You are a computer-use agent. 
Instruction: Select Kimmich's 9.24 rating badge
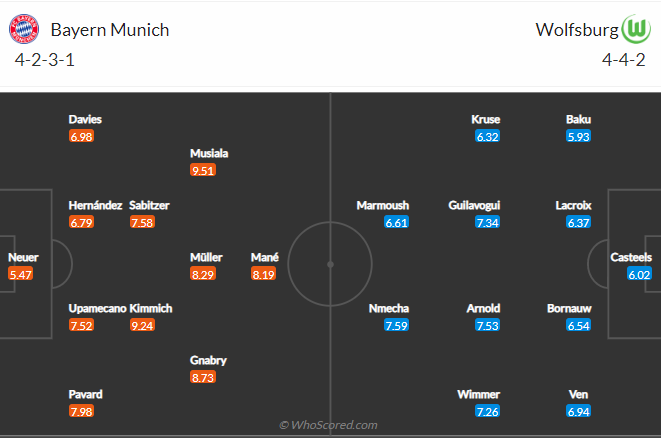[142, 325]
